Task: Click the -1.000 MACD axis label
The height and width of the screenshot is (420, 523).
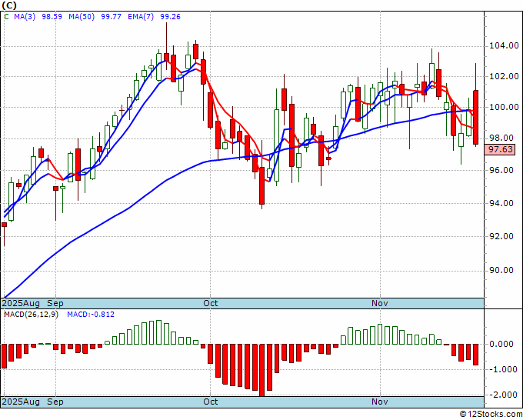Action: point(503,369)
